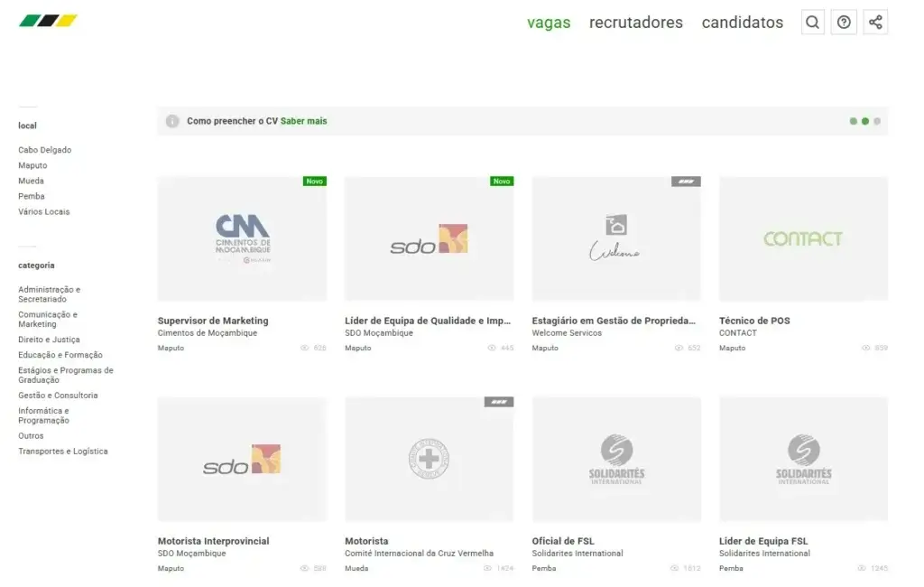The height and width of the screenshot is (587, 924).
Task: Filter by Mueda in local list
Action: (31, 181)
